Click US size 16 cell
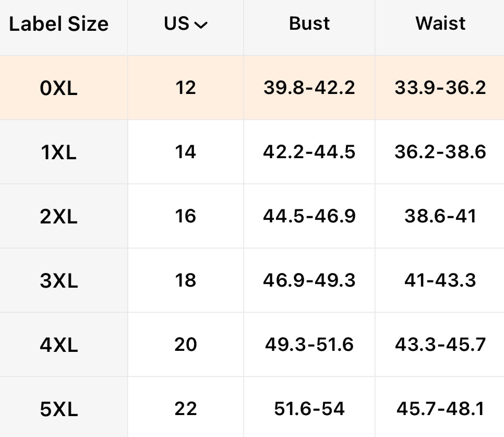The width and height of the screenshot is (504, 437). click(185, 216)
